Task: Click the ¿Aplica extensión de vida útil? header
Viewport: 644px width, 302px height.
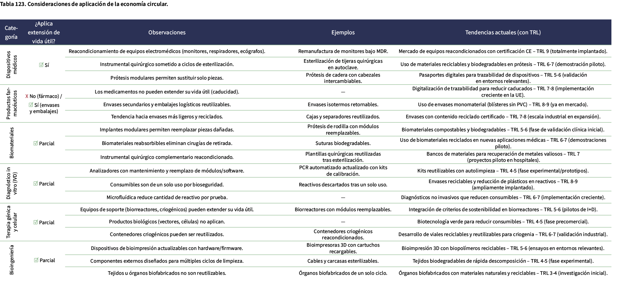Action: (x=44, y=33)
